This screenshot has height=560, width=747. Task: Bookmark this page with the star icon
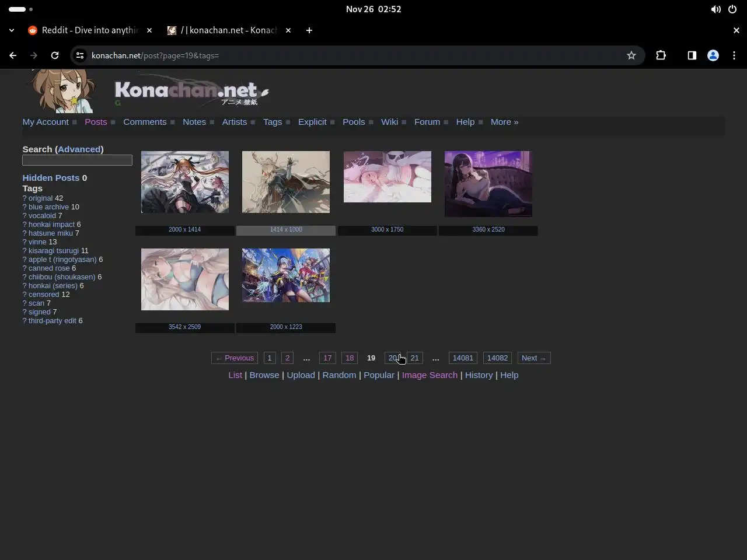(x=631, y=55)
